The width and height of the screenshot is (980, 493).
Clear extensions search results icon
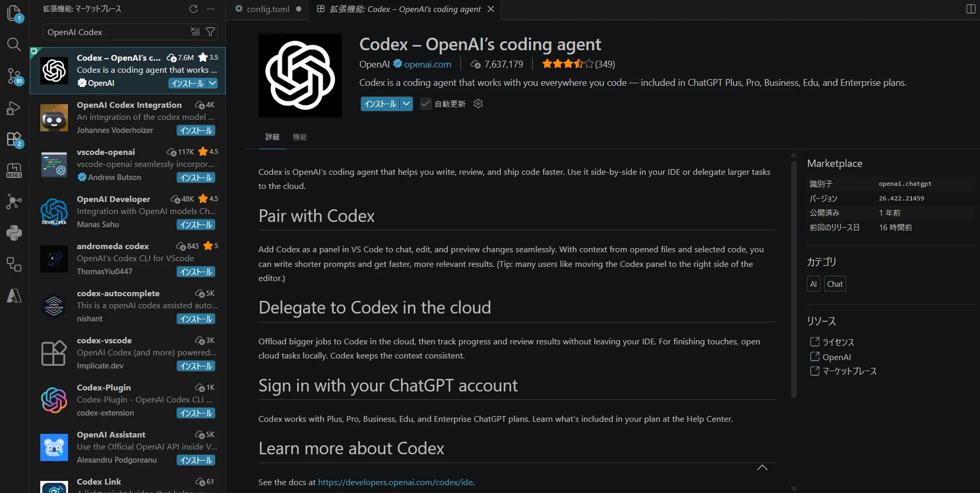(195, 32)
